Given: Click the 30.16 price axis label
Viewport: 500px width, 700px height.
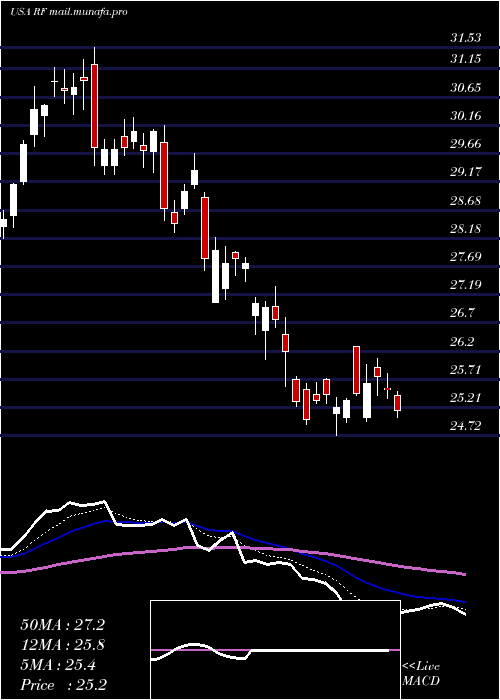Looking at the screenshot, I should pyautogui.click(x=466, y=116).
